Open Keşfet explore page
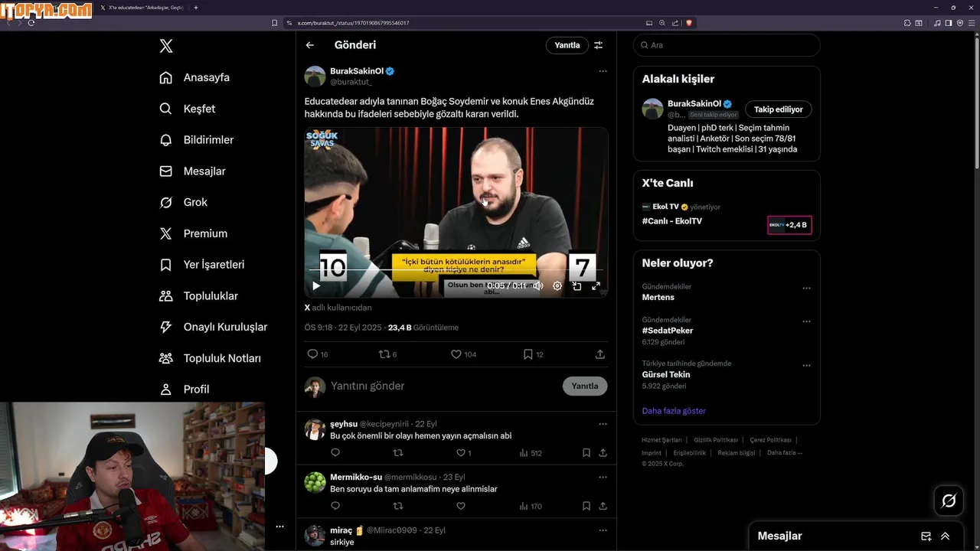980x551 pixels. click(188, 109)
